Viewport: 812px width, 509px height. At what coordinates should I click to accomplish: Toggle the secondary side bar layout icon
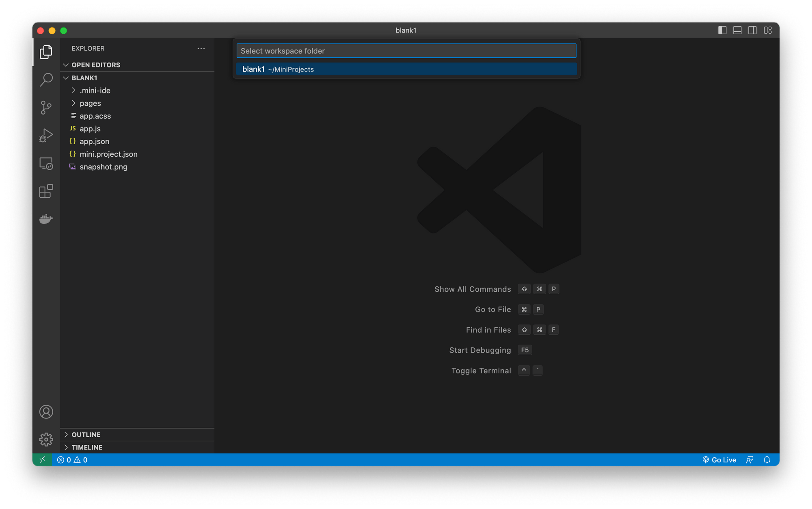pyautogui.click(x=752, y=30)
